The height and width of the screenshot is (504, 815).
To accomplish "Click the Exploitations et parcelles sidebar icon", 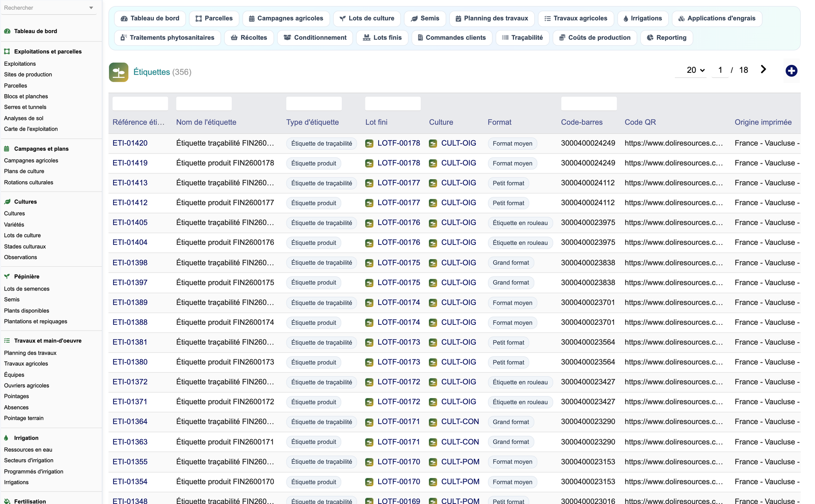I will (7, 51).
